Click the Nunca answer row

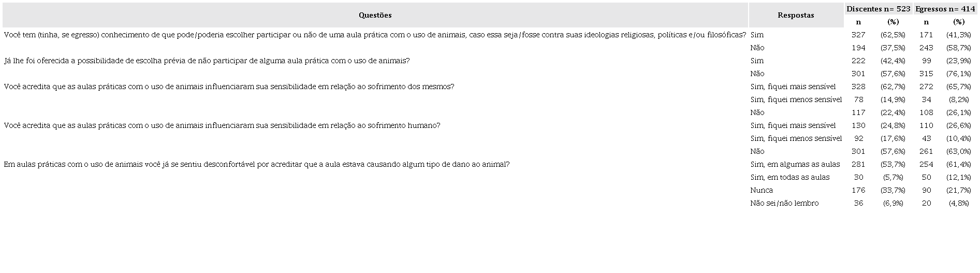click(761, 190)
